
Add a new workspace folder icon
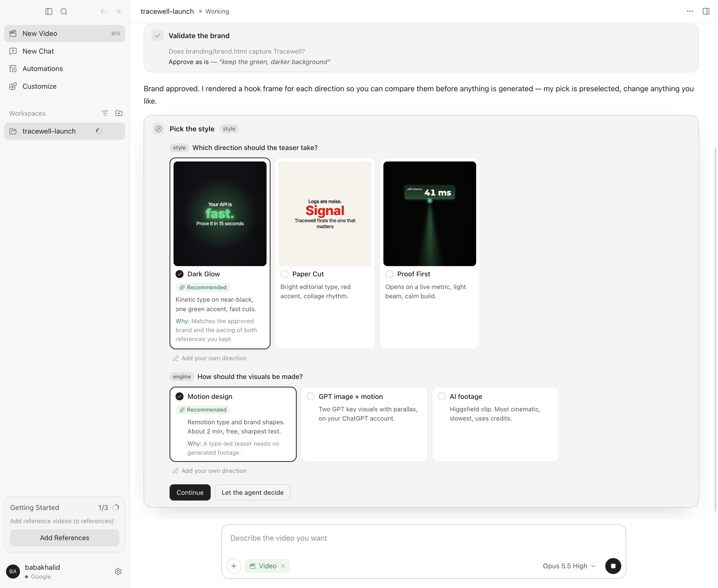(x=119, y=113)
